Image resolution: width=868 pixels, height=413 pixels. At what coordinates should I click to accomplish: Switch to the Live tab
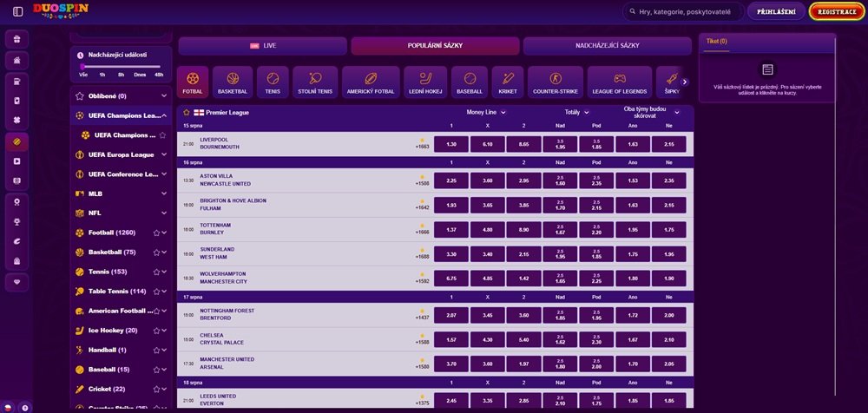263,45
